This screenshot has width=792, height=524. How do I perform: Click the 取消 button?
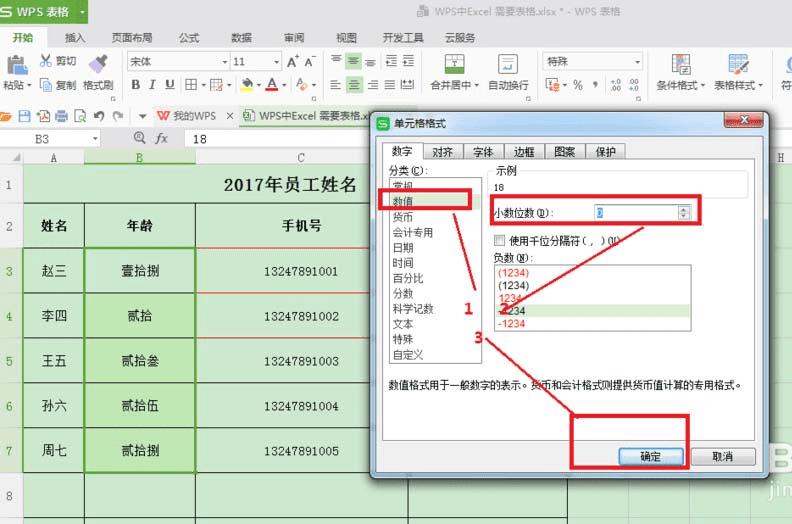[x=723, y=456]
